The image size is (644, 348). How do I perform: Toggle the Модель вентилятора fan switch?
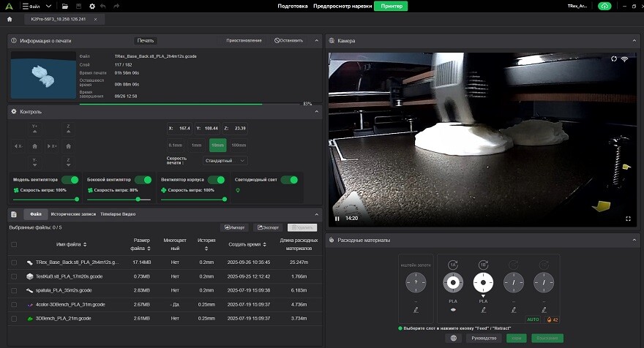coord(70,180)
